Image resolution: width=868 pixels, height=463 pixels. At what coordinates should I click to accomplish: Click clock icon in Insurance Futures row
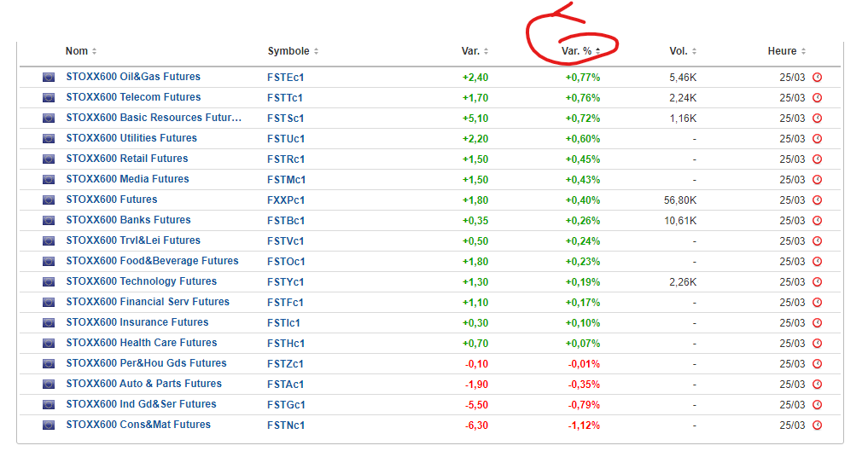[817, 323]
